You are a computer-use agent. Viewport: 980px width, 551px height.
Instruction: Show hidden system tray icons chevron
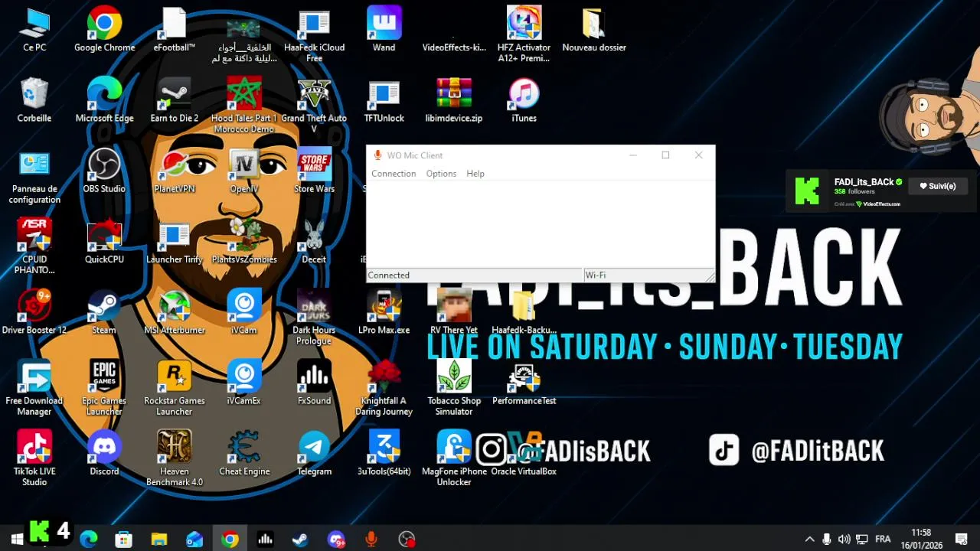tap(809, 540)
